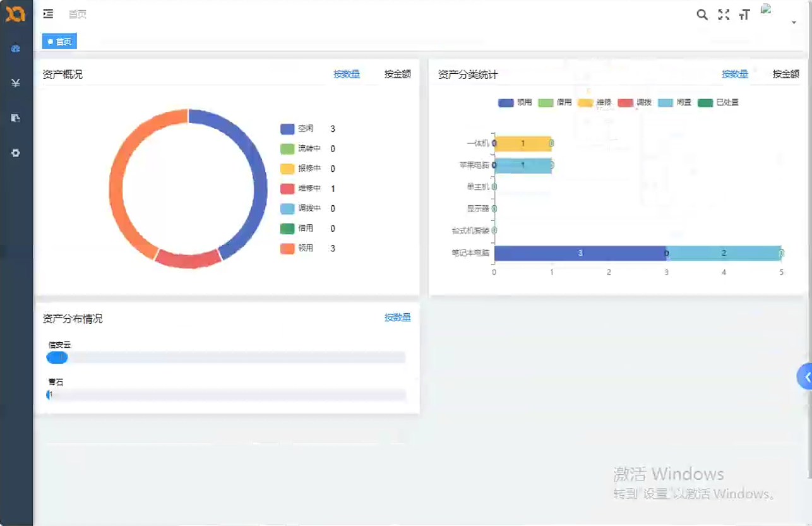The height and width of the screenshot is (526, 812).
Task: Expand the user menu dropdown arrow
Action: click(794, 23)
